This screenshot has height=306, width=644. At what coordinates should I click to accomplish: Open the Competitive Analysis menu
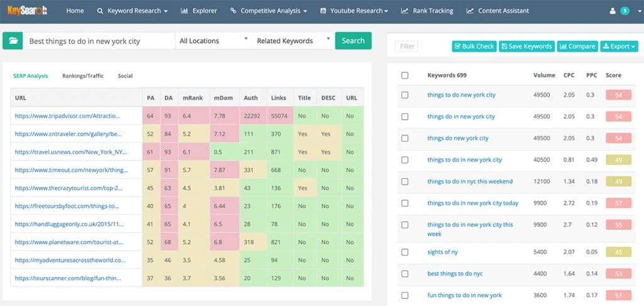[269, 11]
